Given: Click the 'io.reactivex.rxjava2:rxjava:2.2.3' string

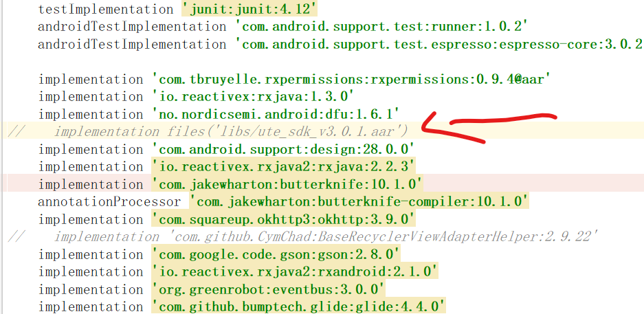Looking at the screenshot, I should [283, 167].
